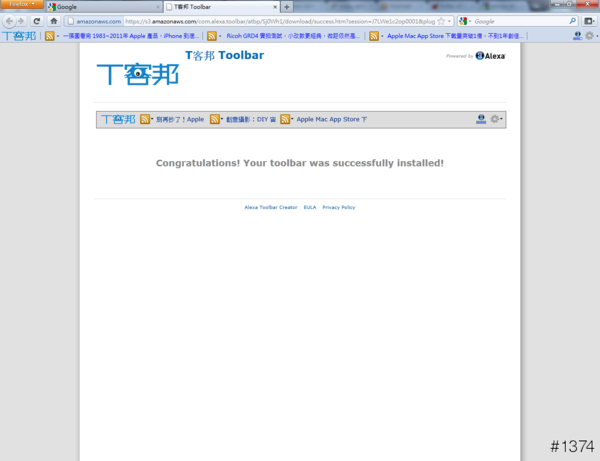Open the 1983~2011年 Apple 產品 headline
600x461 pixels.
131,36
